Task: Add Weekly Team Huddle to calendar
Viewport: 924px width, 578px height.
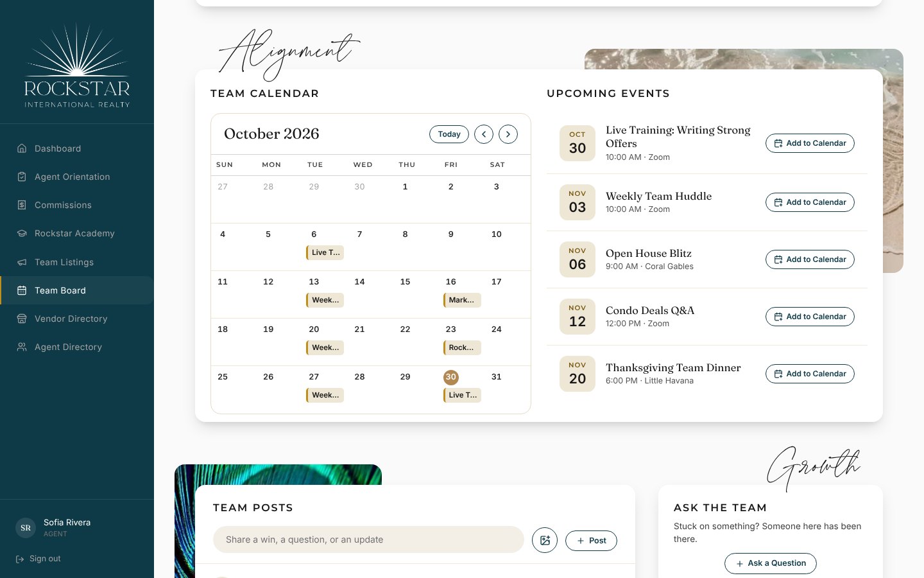Action: (x=810, y=202)
